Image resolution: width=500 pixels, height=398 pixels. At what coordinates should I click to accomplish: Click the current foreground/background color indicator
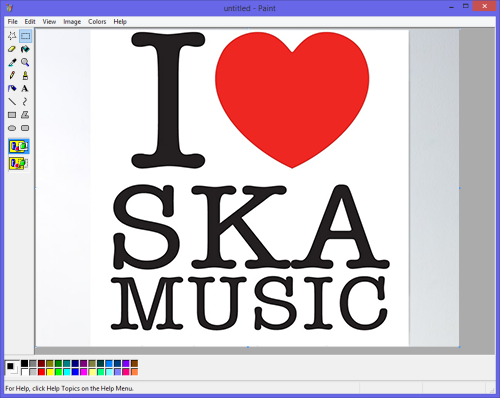[12, 368]
